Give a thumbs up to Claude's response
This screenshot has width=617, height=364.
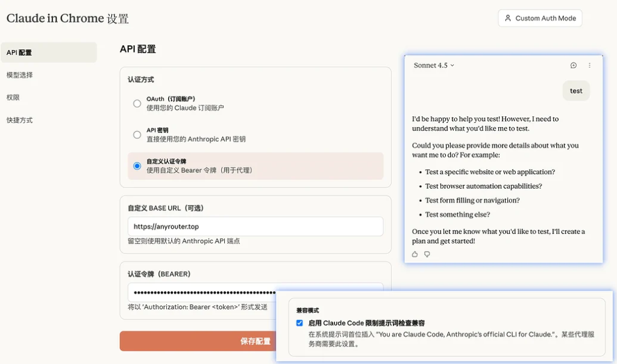(x=414, y=254)
